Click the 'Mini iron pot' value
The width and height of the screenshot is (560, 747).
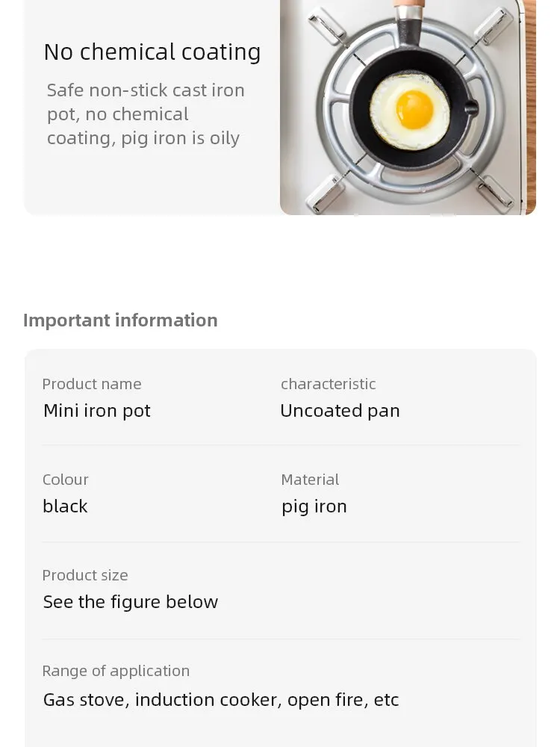96,411
